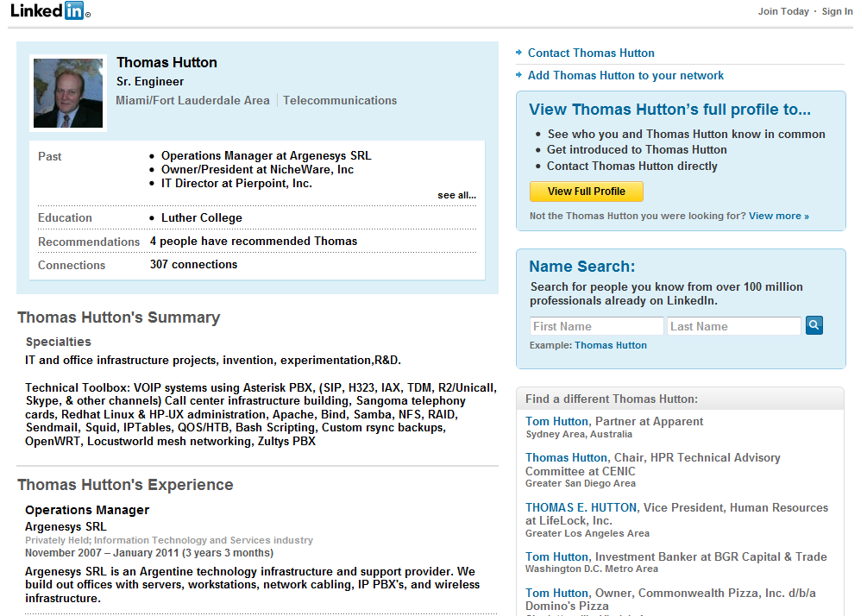Screen dimensions: 867x616
Task: Open Thomas Hutton's profile photo
Action: pos(68,93)
